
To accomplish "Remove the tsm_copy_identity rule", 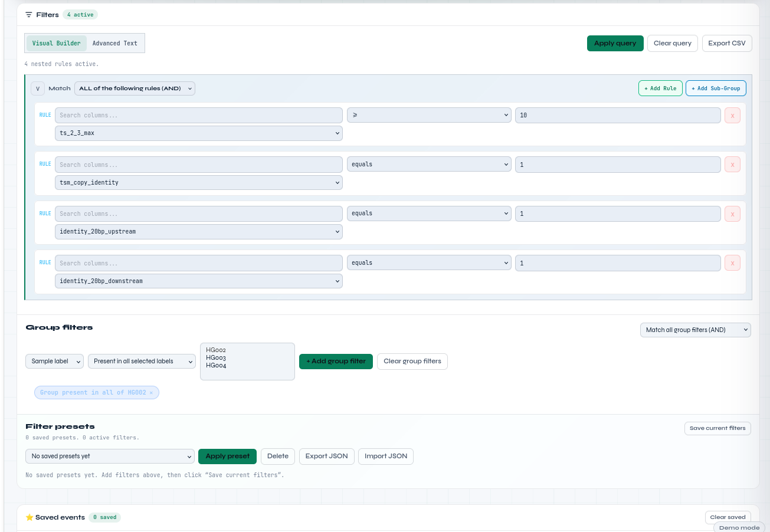I will pyautogui.click(x=732, y=165).
